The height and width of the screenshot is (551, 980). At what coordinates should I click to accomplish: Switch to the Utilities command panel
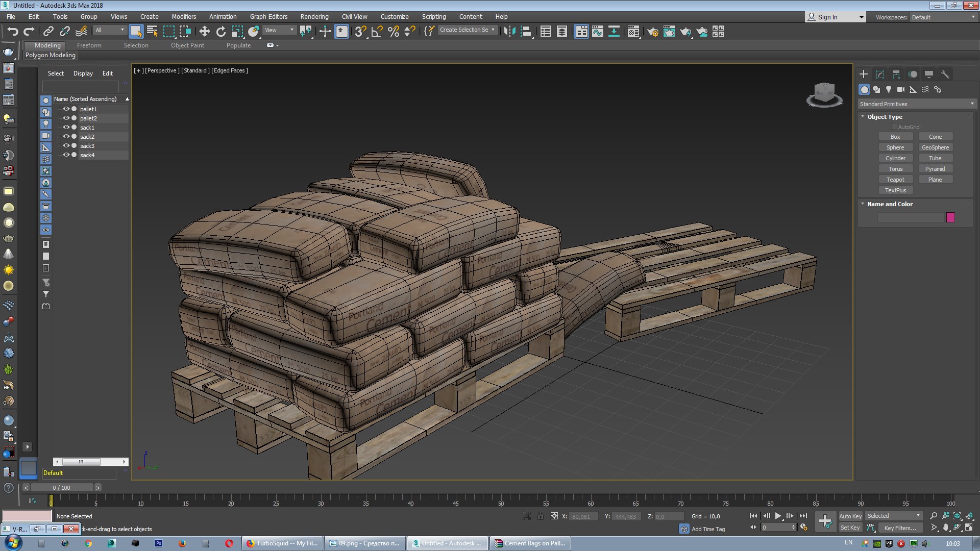(945, 74)
